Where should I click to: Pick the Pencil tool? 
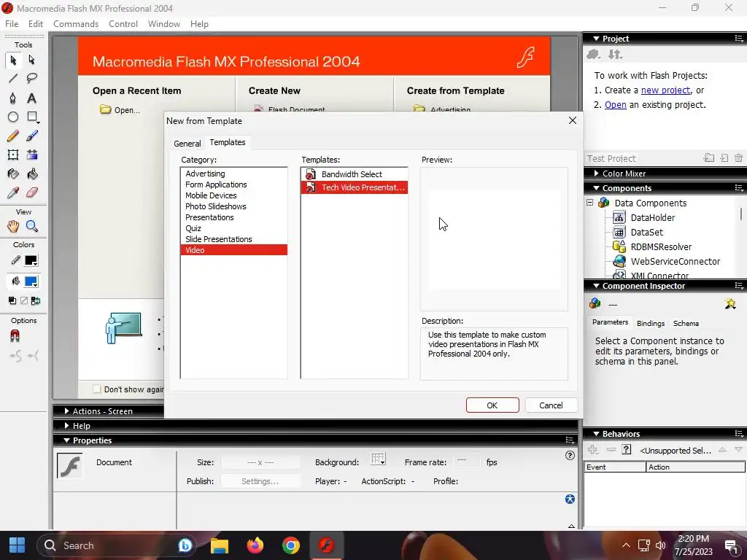coord(13,136)
